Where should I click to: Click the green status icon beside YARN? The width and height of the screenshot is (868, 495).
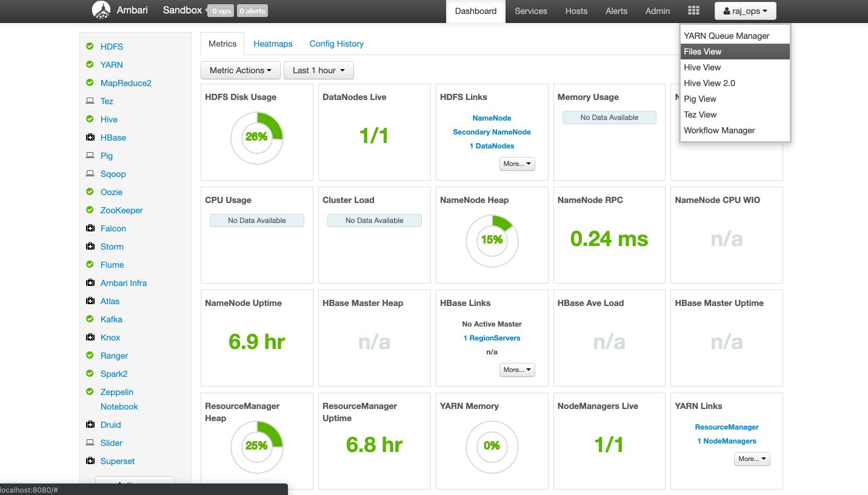[x=90, y=64]
